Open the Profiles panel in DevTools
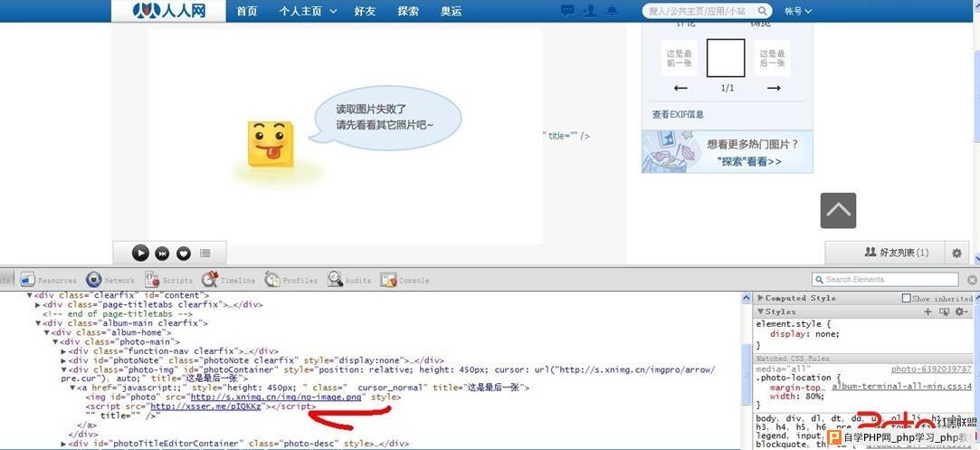 coord(290,280)
